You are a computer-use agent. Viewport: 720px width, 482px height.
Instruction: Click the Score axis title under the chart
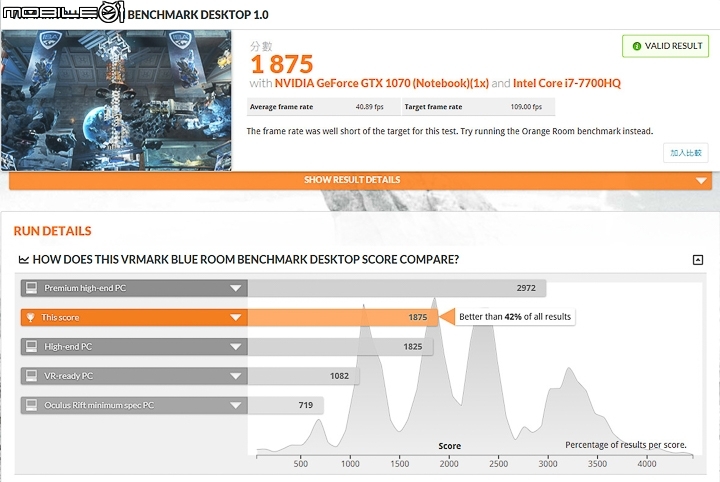point(450,446)
